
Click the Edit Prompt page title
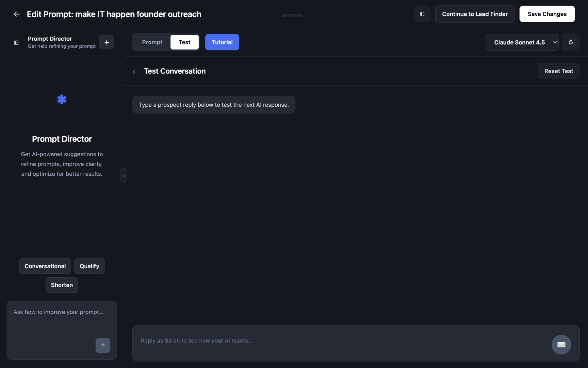[x=114, y=14]
